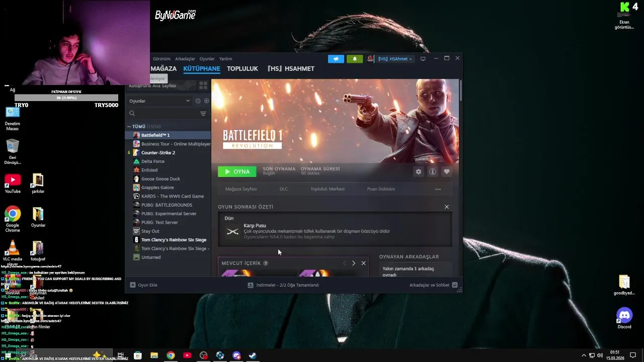The height and width of the screenshot is (362, 644).
Task: Click the blue Steam announcements megaphone icon
Action: [336, 59]
